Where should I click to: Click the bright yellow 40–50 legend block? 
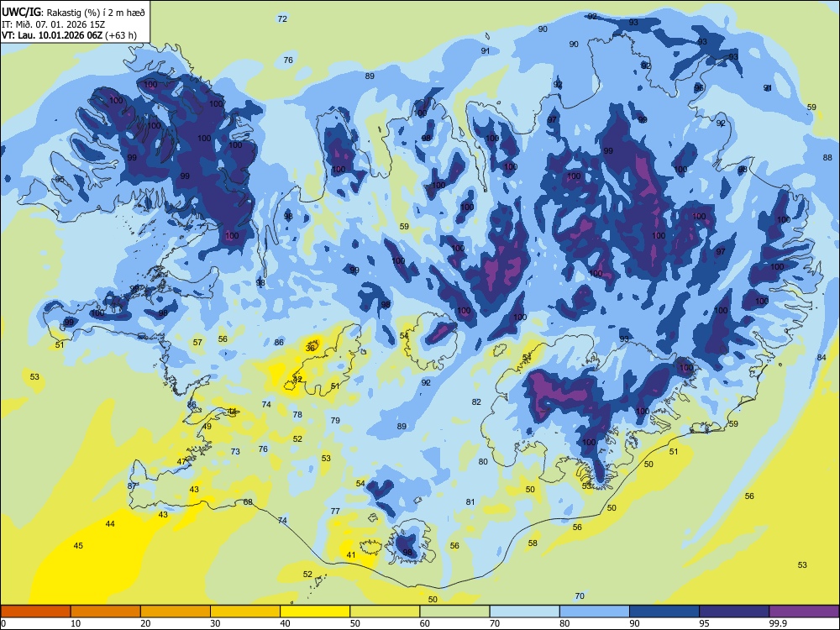[x=315, y=612]
